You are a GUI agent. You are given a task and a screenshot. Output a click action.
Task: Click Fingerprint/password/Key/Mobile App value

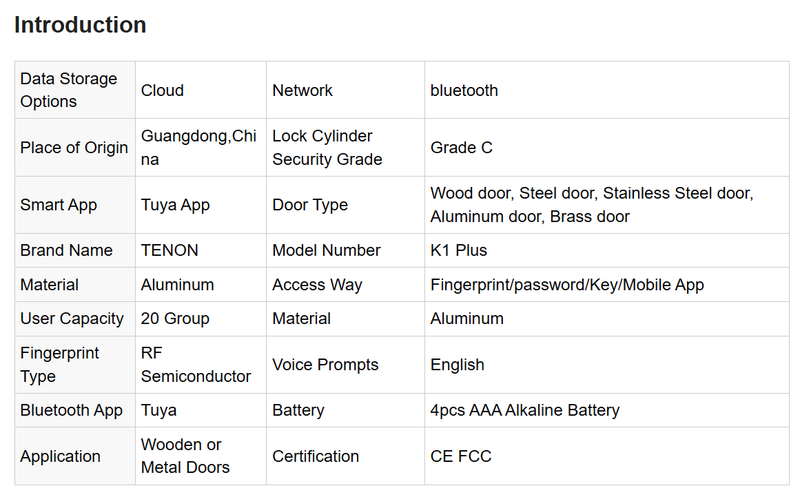pos(567,285)
